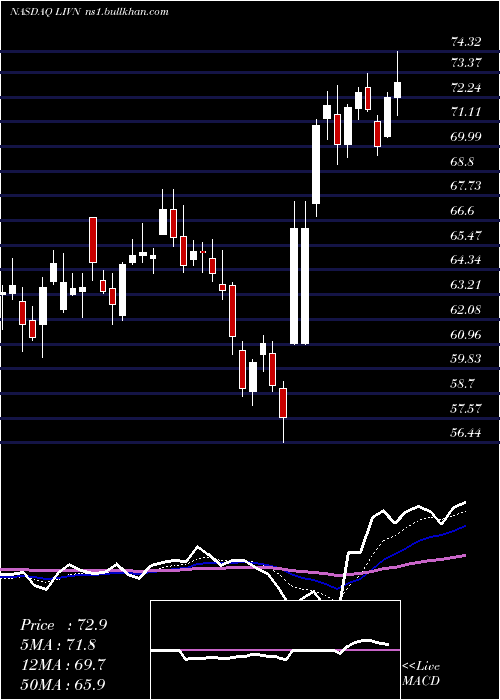Image resolution: width=500 pixels, height=700 pixels.
Task: Click the NASDAQ LIVN chart title
Action: point(89,12)
